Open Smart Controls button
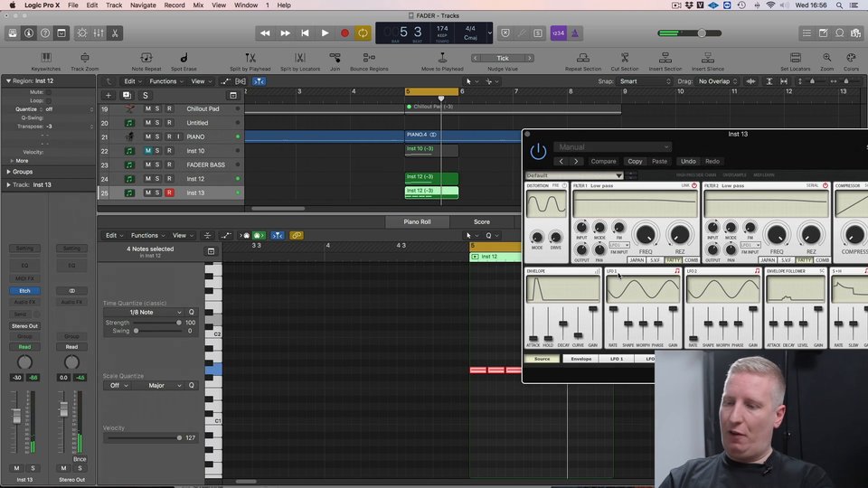Viewport: 868px width, 488px height. 82,33
